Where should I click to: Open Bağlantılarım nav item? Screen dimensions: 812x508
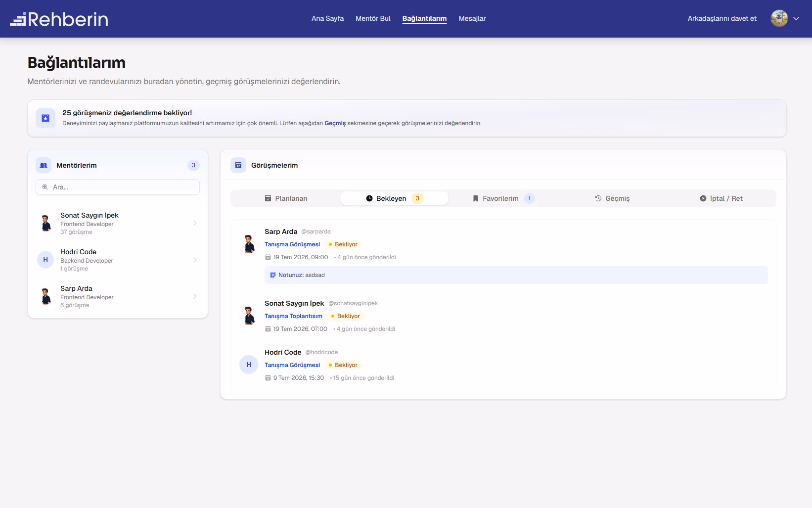pyautogui.click(x=424, y=18)
